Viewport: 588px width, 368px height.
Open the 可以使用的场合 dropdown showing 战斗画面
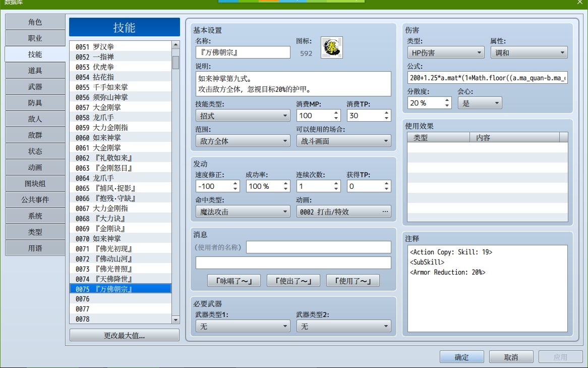pyautogui.click(x=343, y=141)
